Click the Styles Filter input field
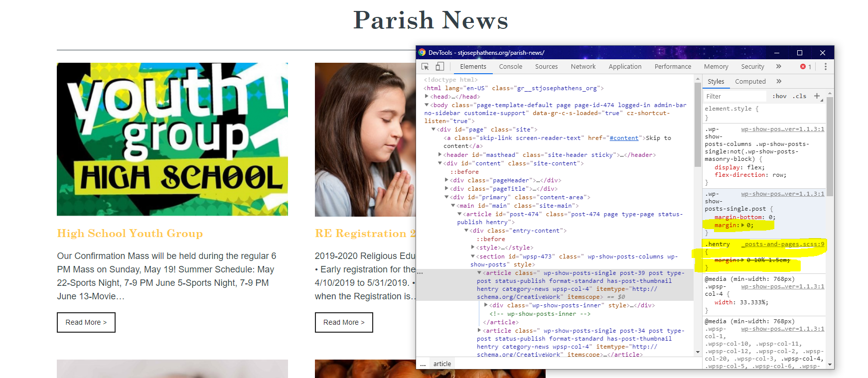Image resolution: width=868 pixels, height=378 pixels. pos(734,96)
